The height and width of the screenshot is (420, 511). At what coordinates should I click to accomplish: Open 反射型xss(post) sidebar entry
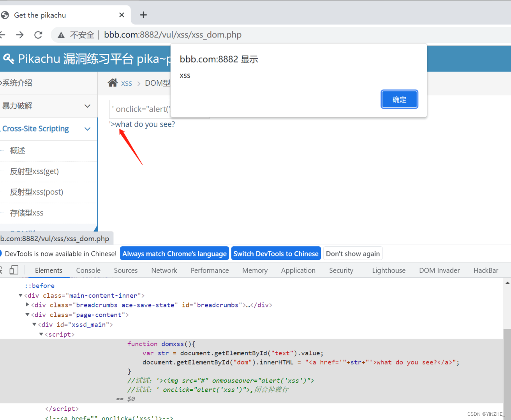[37, 192]
